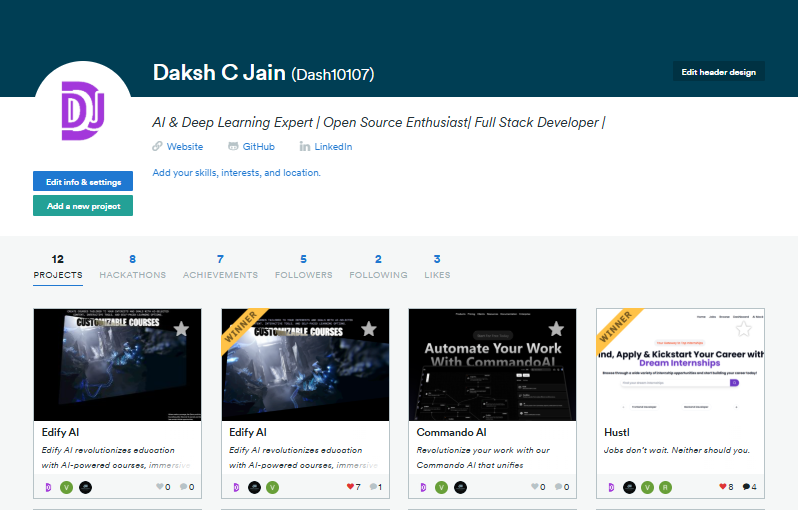Screen dimensions: 798x510
Task: Click the red heart showing 7 likes
Action: (350, 487)
